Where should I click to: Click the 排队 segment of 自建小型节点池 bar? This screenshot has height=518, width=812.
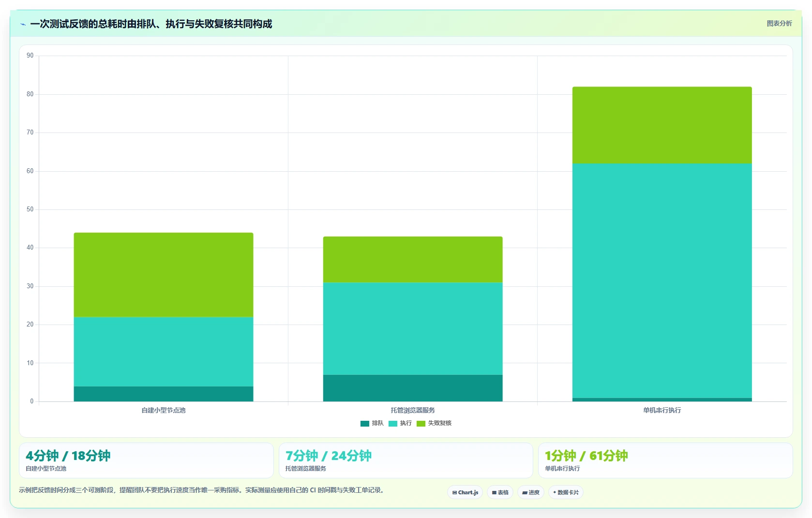pos(164,394)
